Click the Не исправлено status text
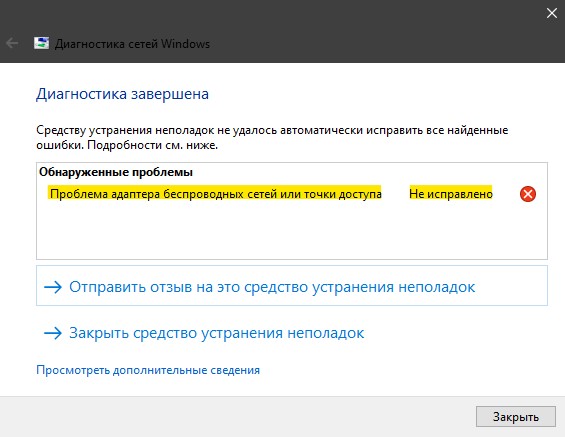The height and width of the screenshot is (437, 565). click(x=451, y=194)
